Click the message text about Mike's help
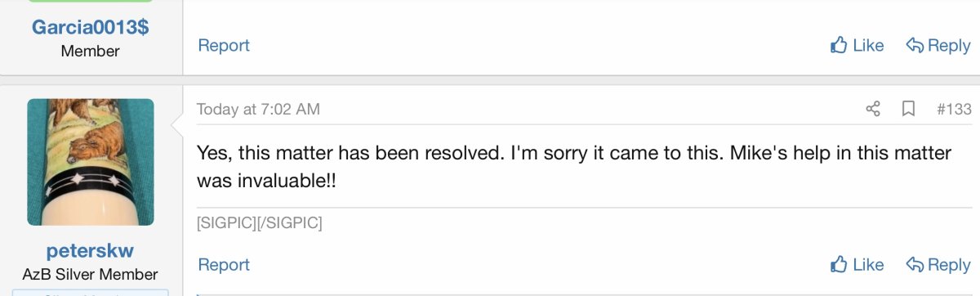This screenshot has height=296, width=980. (x=574, y=166)
